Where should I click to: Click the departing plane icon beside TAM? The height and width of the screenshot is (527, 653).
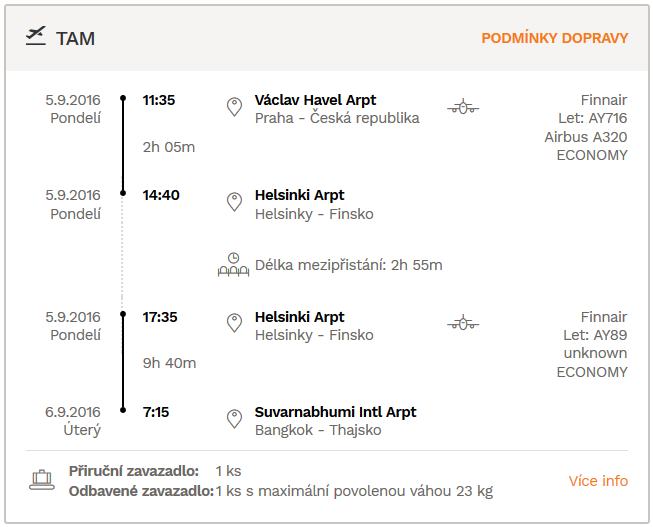(36, 36)
